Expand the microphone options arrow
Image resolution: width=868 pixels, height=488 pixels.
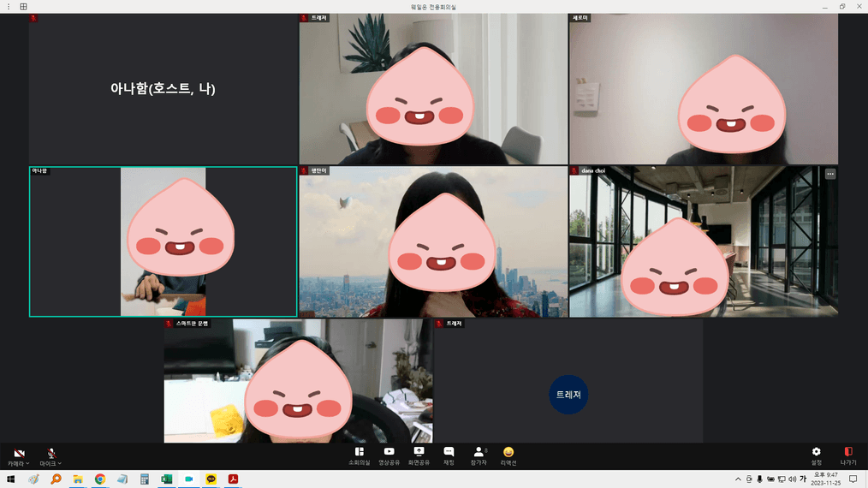pyautogui.click(x=60, y=463)
